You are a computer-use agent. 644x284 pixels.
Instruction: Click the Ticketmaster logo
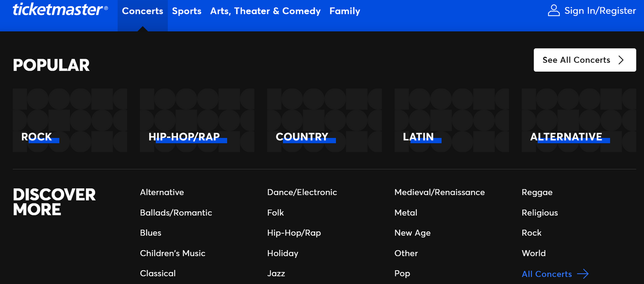click(60, 10)
